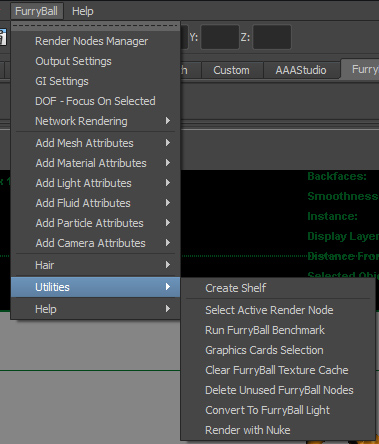Screen dimensions: 379x444
Task: Choose DOF - Focus On Selected
Action: click(96, 101)
